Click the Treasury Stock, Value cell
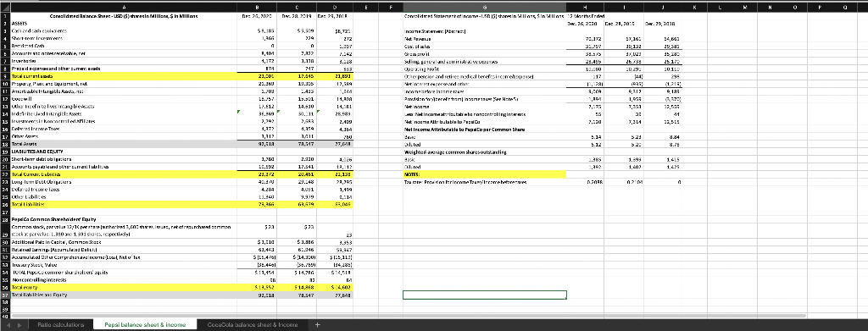 pyautogui.click(x=124, y=265)
